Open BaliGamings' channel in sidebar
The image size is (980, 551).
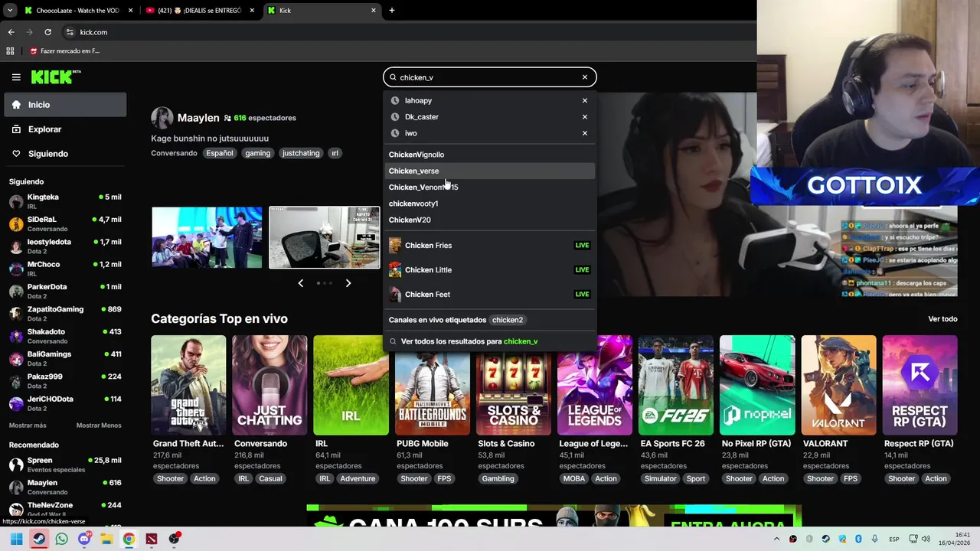(x=65, y=358)
